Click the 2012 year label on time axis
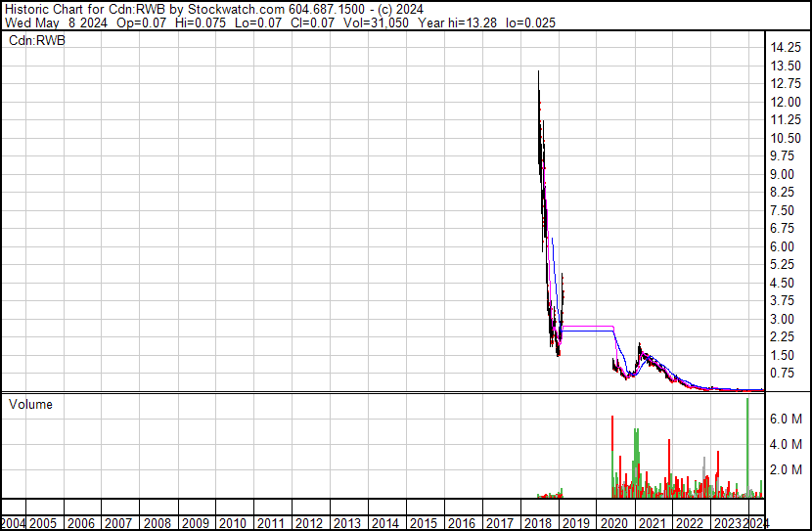 point(309,523)
